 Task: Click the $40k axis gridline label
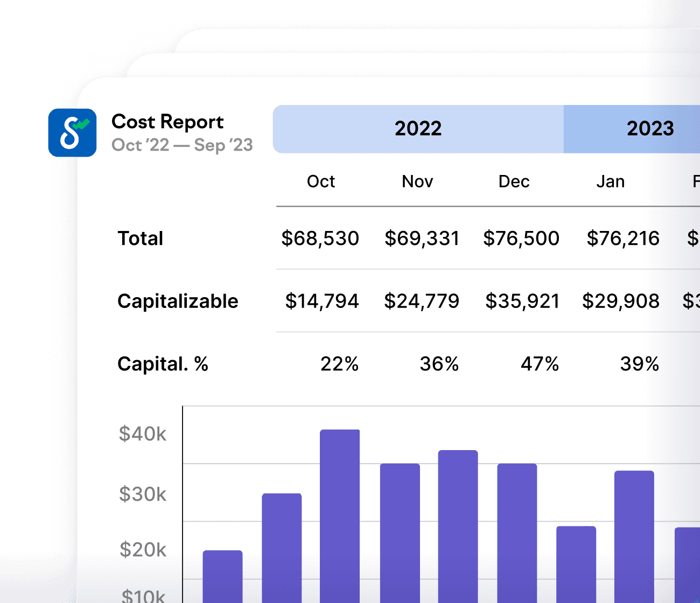click(142, 434)
